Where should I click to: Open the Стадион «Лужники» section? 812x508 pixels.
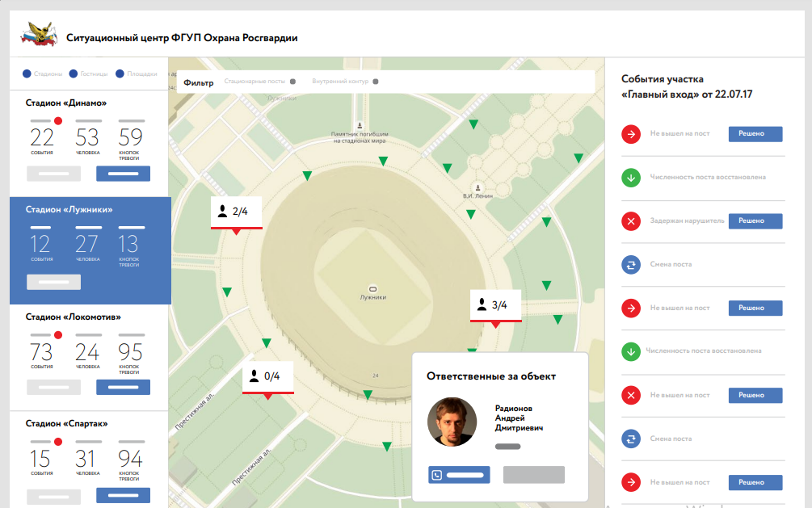point(69,210)
